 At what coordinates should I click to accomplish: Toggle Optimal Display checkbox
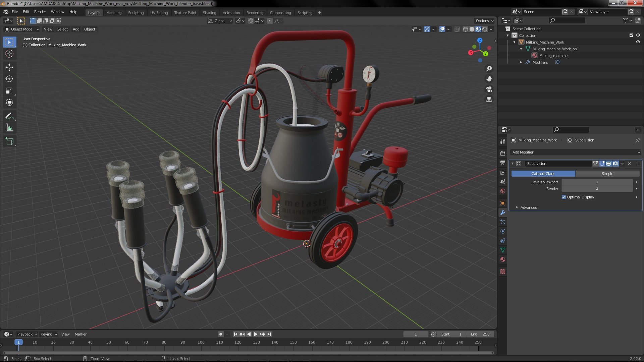(564, 197)
